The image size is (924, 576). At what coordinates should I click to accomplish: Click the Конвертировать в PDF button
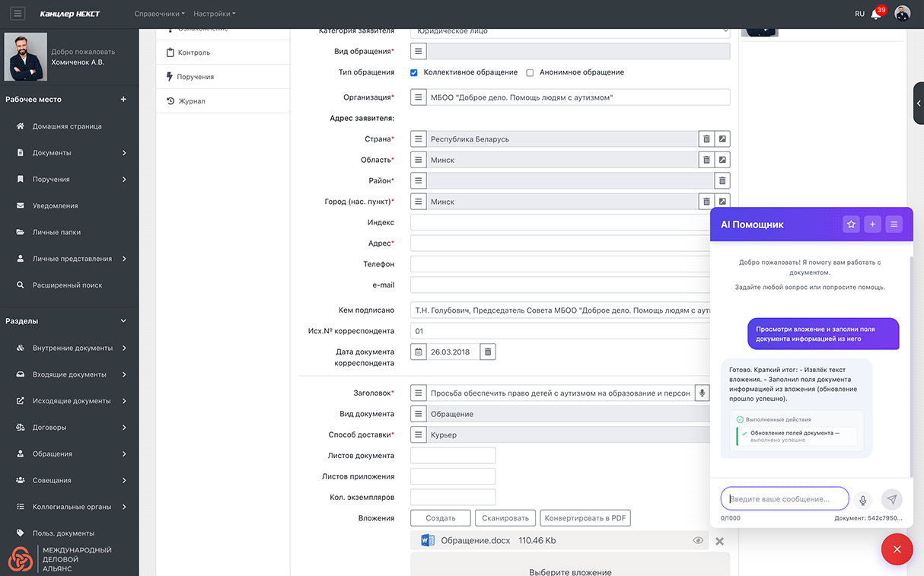[585, 518]
